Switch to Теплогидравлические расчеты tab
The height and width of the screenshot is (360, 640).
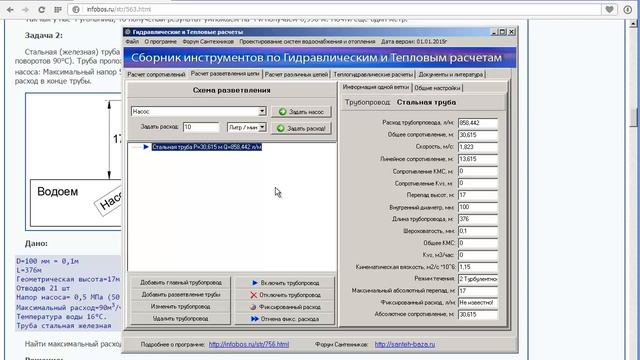[373, 74]
